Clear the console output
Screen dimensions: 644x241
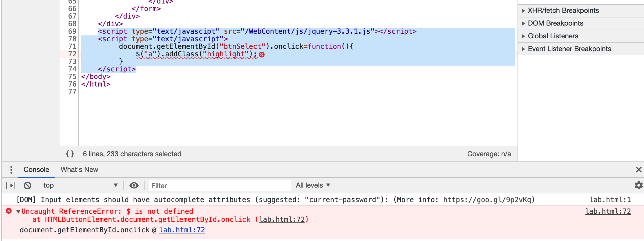pyautogui.click(x=28, y=185)
